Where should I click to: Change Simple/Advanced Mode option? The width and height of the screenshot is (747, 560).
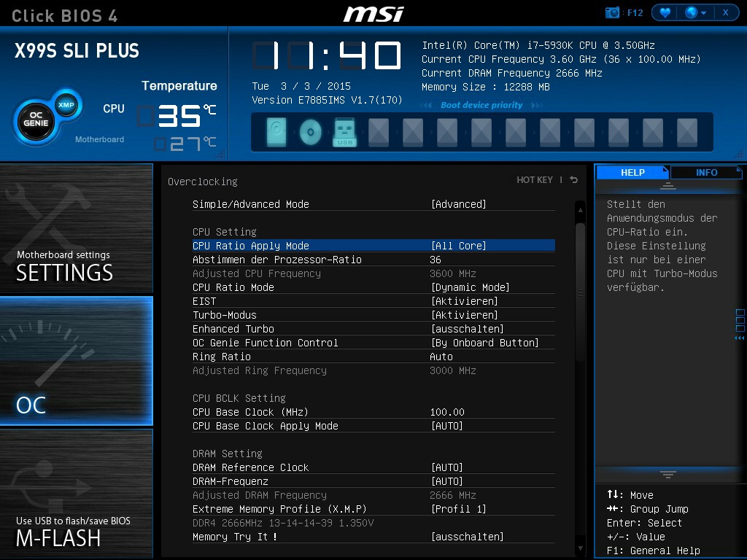point(373,204)
